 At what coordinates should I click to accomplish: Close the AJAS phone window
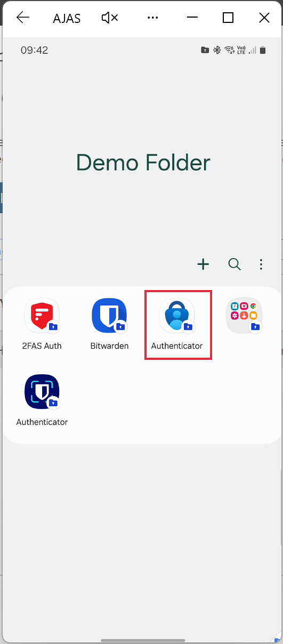tap(264, 18)
